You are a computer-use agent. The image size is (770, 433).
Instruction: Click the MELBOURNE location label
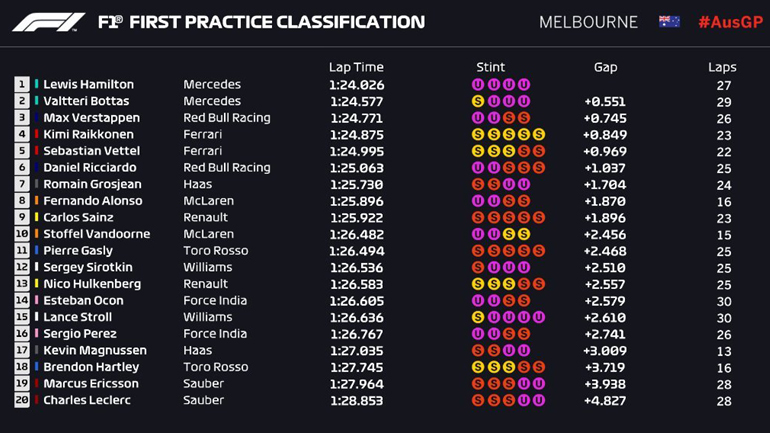pyautogui.click(x=588, y=22)
